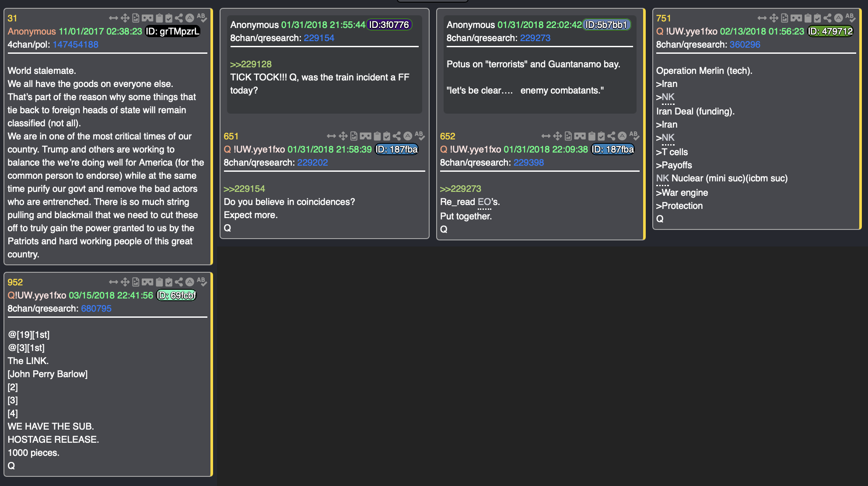Click the spell-check AB icon on post 652

click(x=634, y=135)
